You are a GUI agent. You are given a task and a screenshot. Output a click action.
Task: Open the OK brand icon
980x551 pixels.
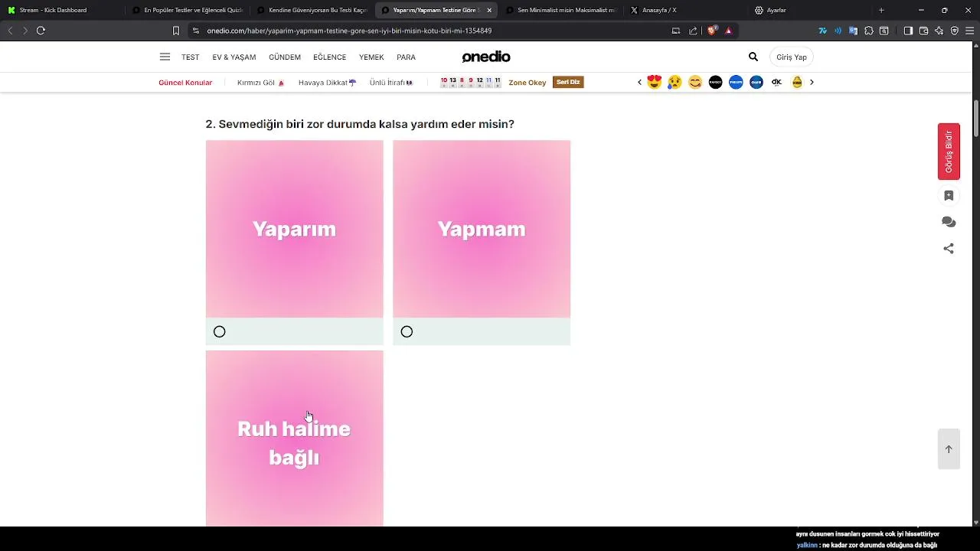coord(776,82)
